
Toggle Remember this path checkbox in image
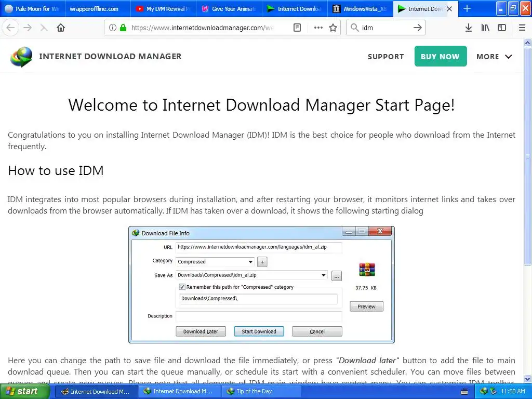click(182, 287)
